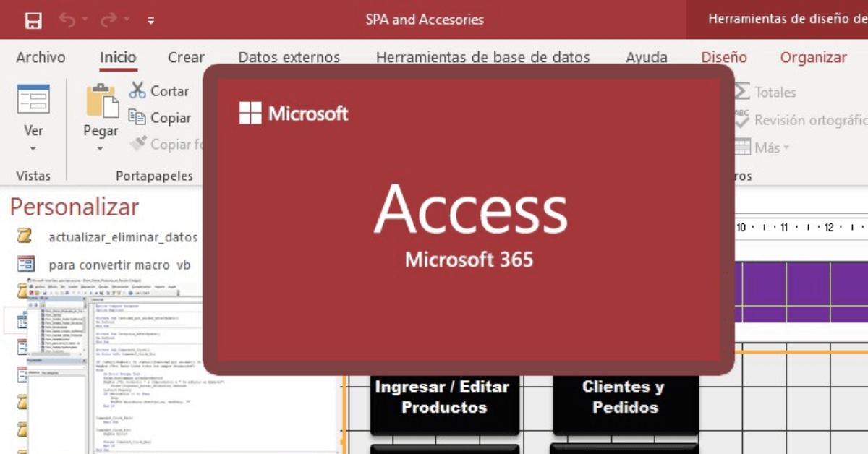Open the Ayuda tab
Viewport: 868px width, 454px height.
647,58
